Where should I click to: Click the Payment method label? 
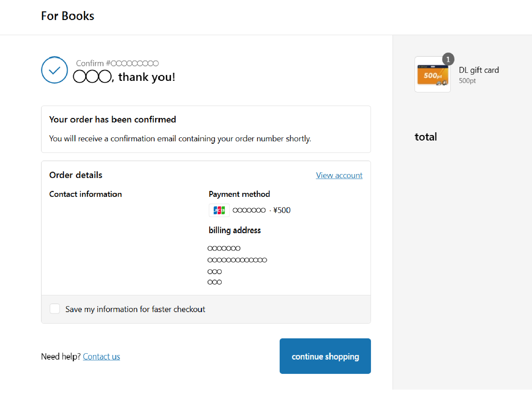pos(239,194)
